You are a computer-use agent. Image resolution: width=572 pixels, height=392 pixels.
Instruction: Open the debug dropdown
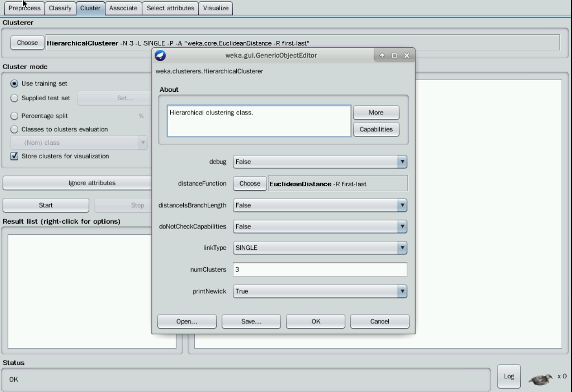pos(320,162)
